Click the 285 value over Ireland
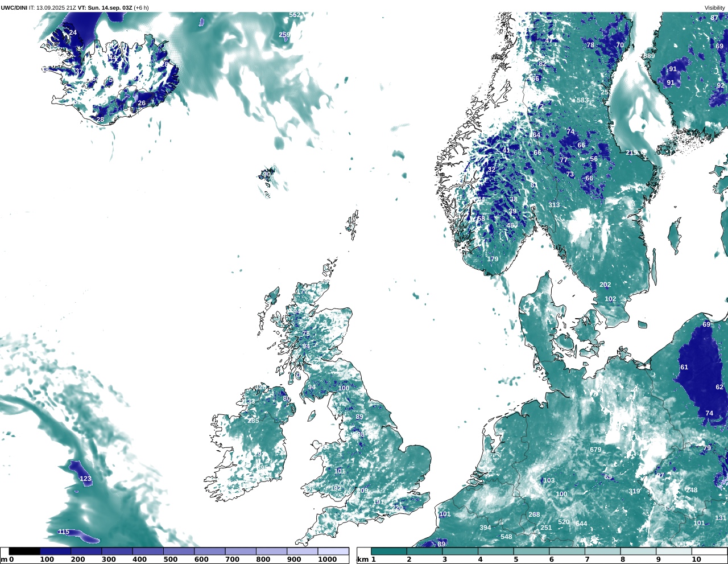 click(x=253, y=421)
